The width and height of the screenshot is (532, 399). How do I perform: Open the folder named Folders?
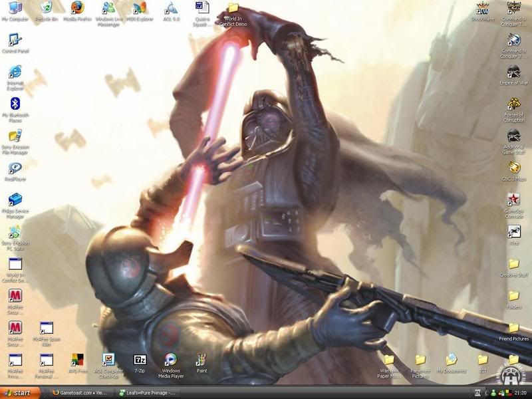pos(513,300)
